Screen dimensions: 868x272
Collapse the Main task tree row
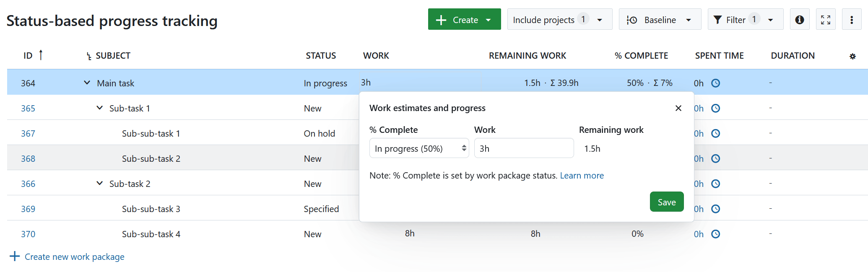click(87, 83)
